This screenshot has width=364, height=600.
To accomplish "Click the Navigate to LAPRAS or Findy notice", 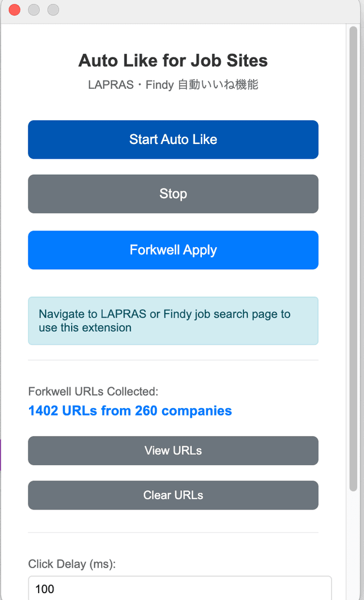I will [173, 320].
